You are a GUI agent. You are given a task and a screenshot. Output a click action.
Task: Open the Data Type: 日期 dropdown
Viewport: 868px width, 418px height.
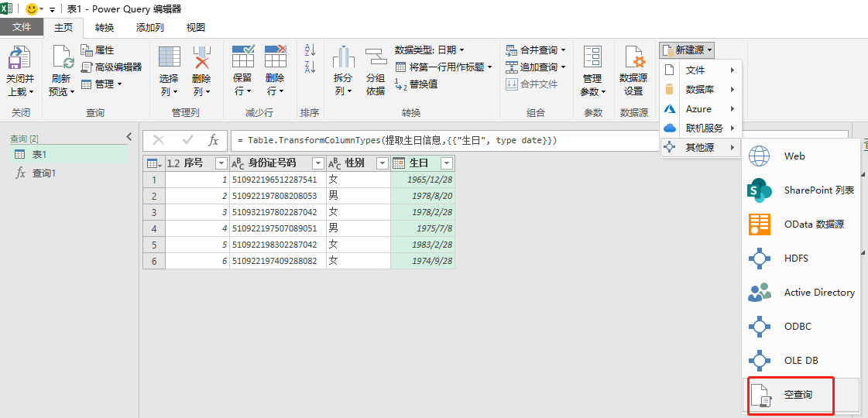(x=430, y=50)
